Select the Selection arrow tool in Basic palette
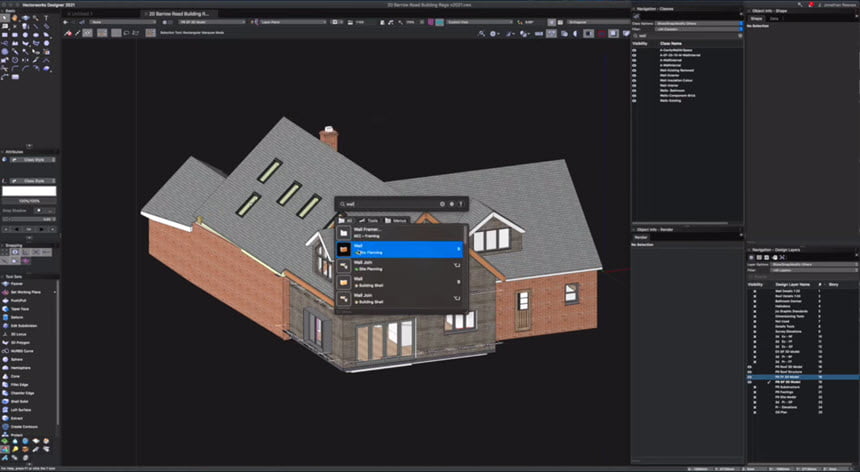The width and height of the screenshot is (860, 472). coord(4,18)
